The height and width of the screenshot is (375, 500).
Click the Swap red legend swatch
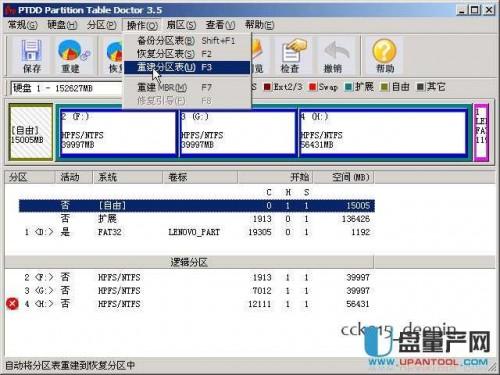pos(312,87)
